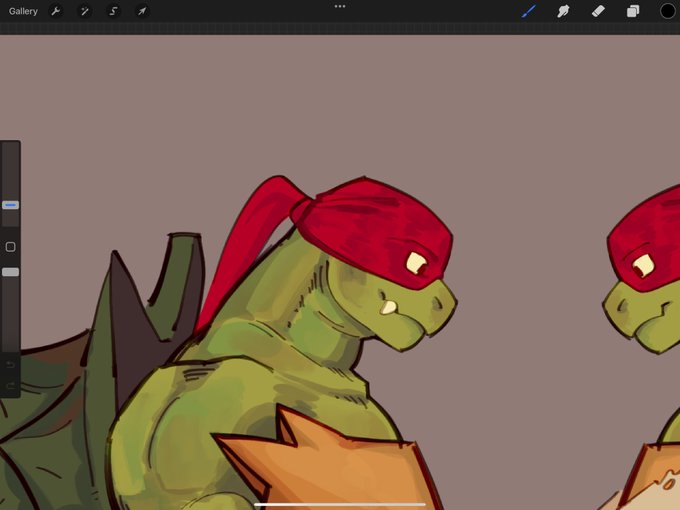Viewport: 680px width, 510px height.
Task: Open the Gallery view
Action: click(x=23, y=11)
